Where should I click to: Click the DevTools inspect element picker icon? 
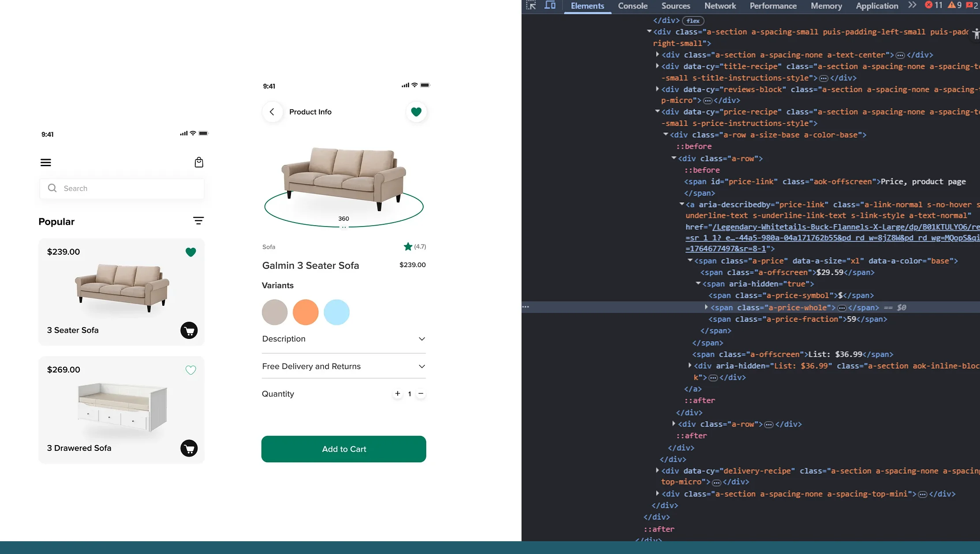[x=531, y=6]
